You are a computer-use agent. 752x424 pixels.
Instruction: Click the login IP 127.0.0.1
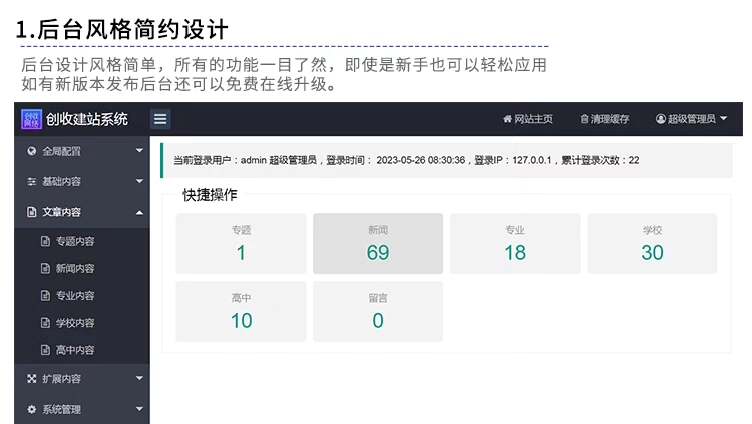[532, 160]
